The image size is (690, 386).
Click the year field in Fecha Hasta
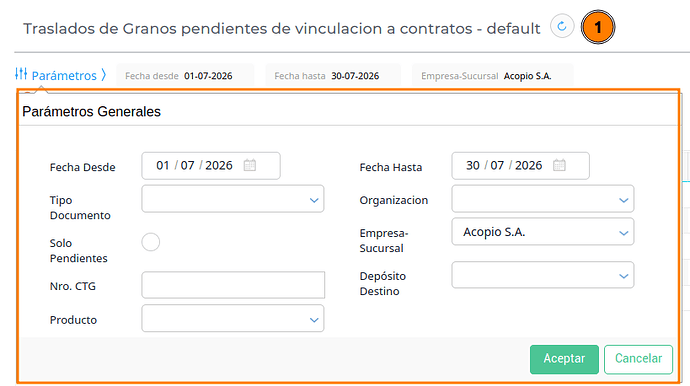(529, 165)
